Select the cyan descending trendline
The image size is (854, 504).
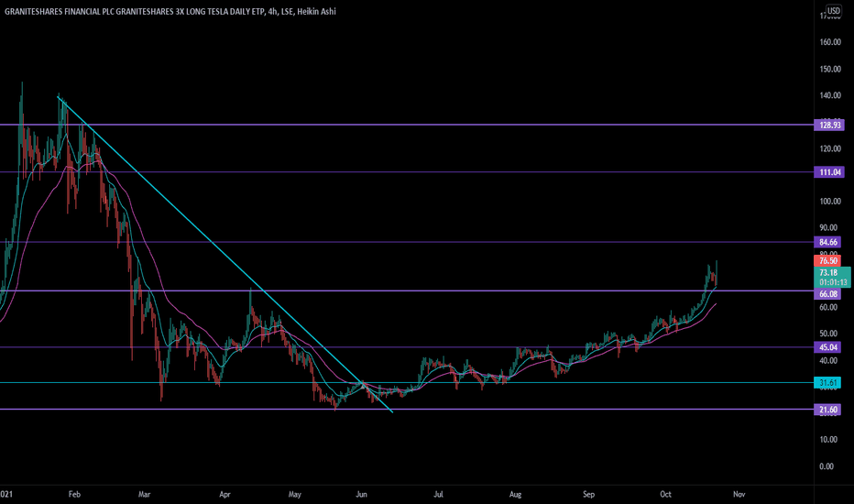[x=224, y=254]
